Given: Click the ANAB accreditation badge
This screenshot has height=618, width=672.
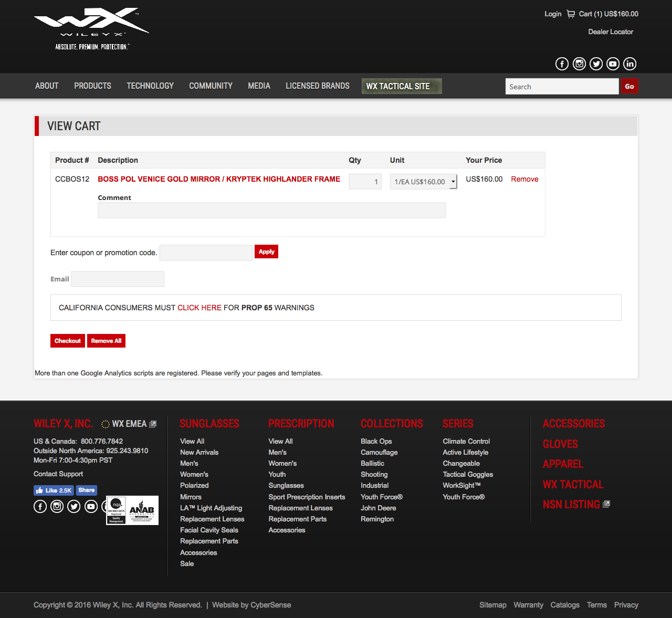Looking at the screenshot, I should (x=142, y=510).
